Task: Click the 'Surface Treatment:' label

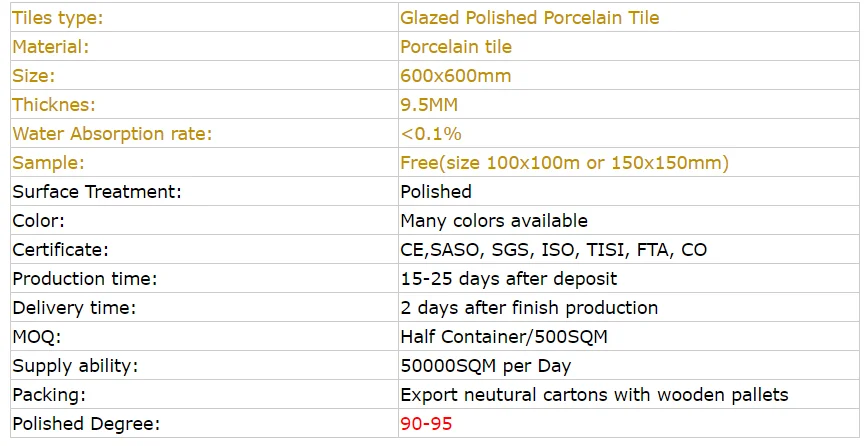Action: [96, 192]
